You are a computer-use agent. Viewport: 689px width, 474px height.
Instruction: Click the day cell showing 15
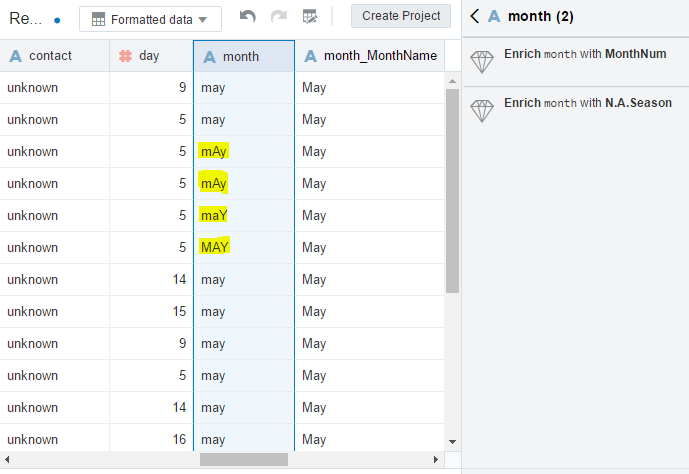tap(151, 311)
